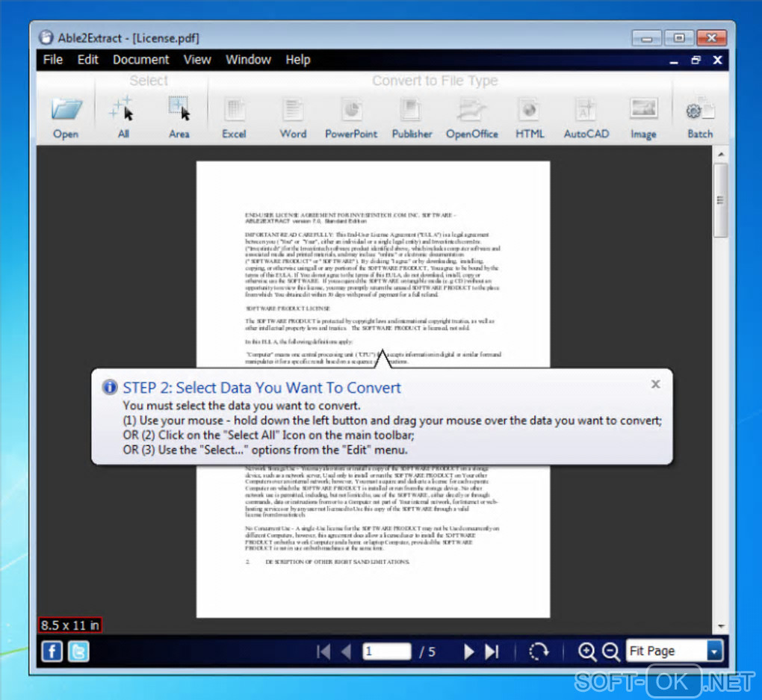Open the Help menu
Image resolution: width=762 pixels, height=700 pixels.
pyautogui.click(x=298, y=60)
